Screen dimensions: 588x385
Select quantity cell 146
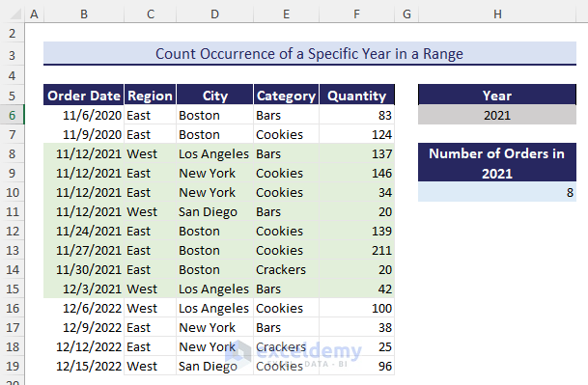[356, 173]
